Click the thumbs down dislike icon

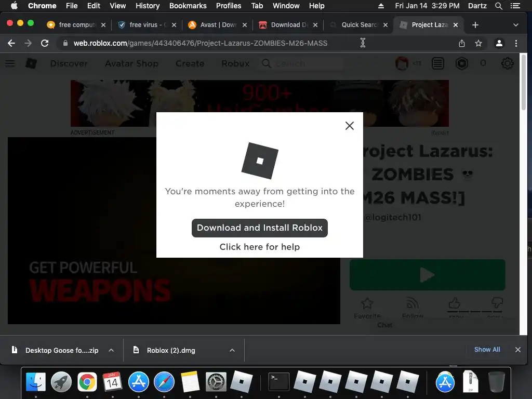pyautogui.click(x=497, y=303)
